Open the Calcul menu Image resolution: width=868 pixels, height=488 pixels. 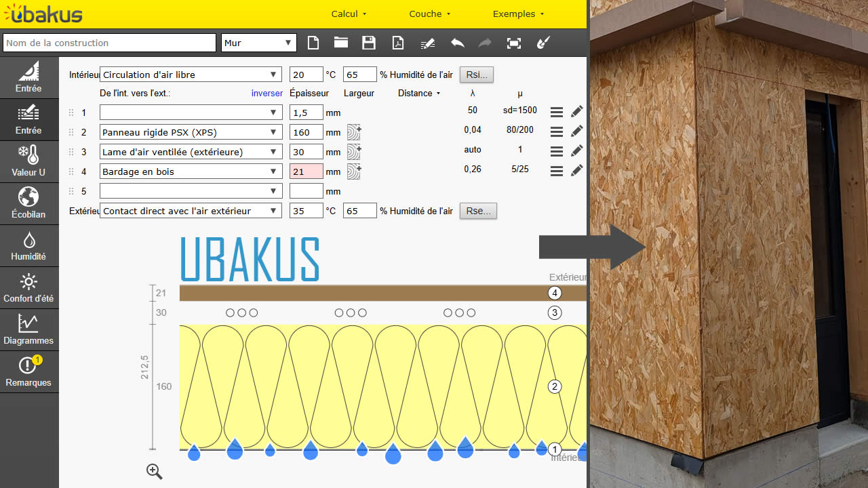349,14
